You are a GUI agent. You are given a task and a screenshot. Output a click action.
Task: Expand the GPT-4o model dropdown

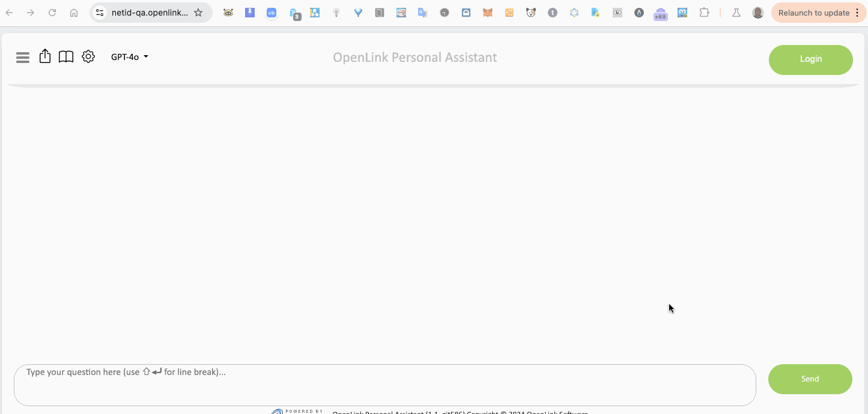[x=130, y=57]
